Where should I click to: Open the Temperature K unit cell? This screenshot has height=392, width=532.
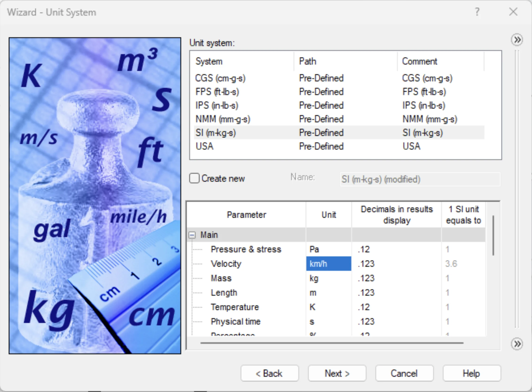328,307
